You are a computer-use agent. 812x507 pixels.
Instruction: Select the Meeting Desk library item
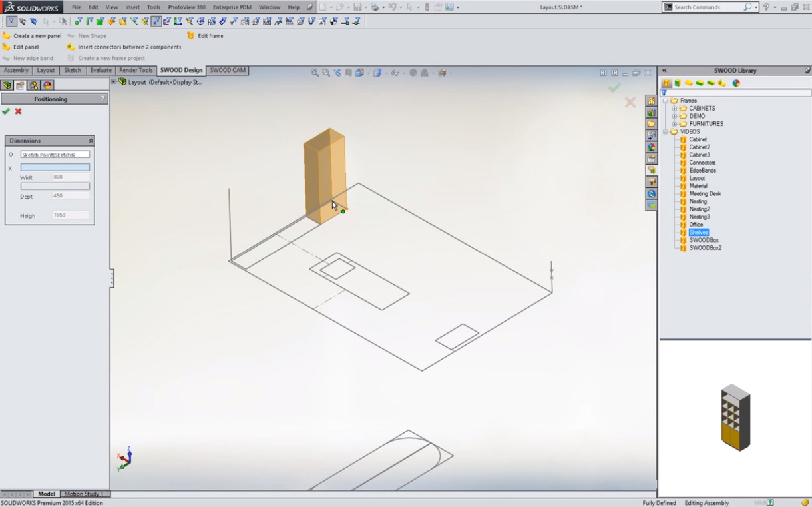(705, 194)
